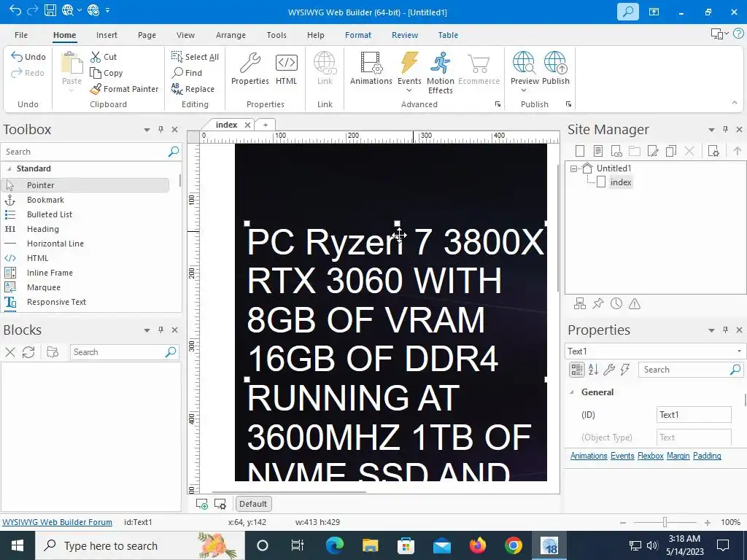Open site structure icon below Site Manager
This screenshot has height=560, width=747.
(580, 304)
